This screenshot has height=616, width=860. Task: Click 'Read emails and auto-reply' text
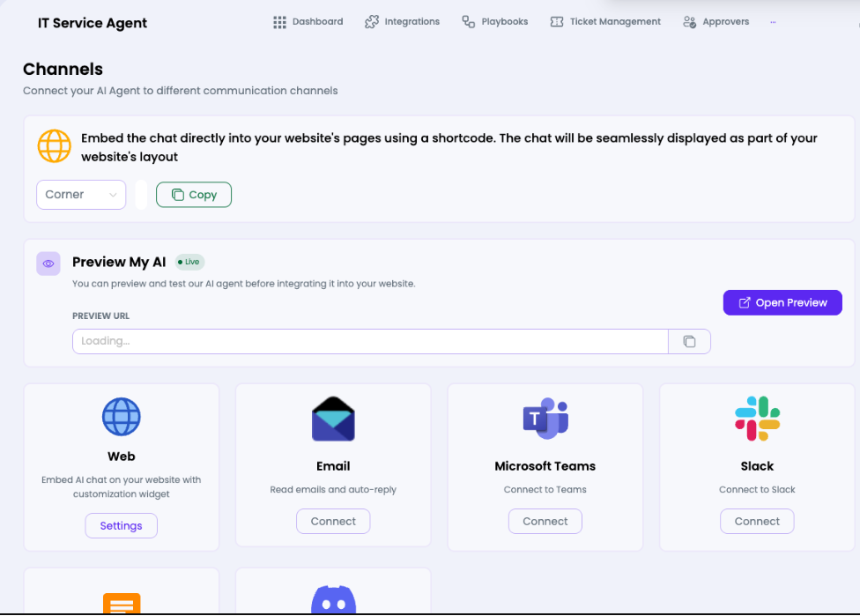point(333,489)
